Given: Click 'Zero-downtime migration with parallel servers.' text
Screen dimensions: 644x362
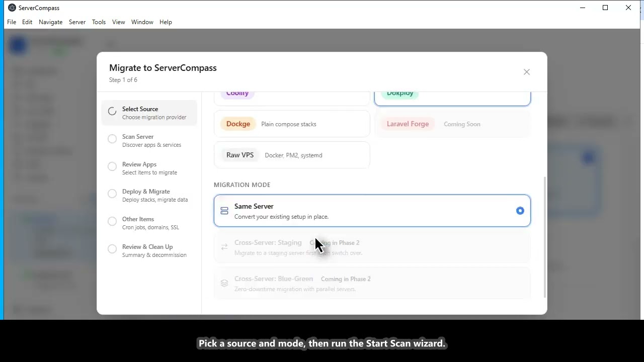Looking at the screenshot, I should [x=295, y=289].
